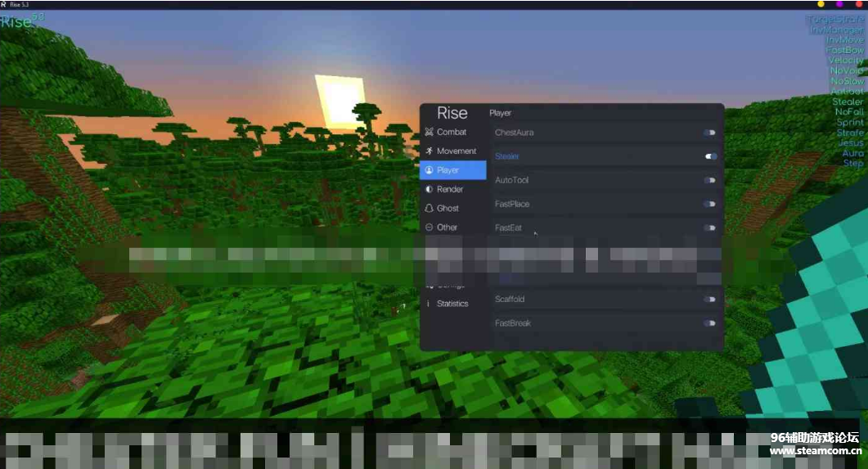Disable the Stealer toggle switch
Image resolution: width=868 pixels, height=469 pixels.
[711, 156]
